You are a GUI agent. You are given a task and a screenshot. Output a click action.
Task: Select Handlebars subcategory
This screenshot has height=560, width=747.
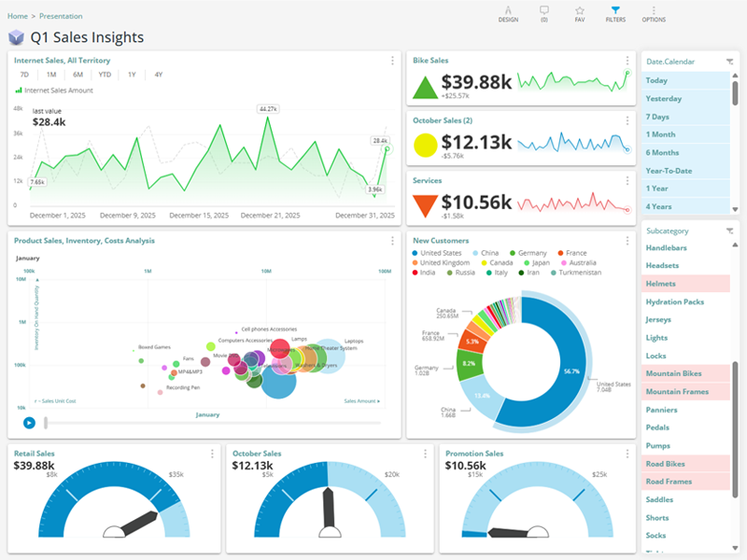685,247
